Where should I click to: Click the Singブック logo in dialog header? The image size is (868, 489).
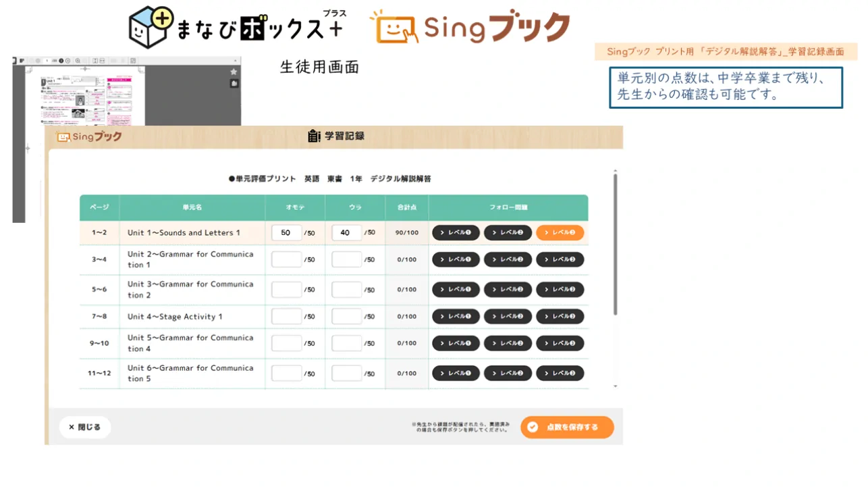(89, 136)
